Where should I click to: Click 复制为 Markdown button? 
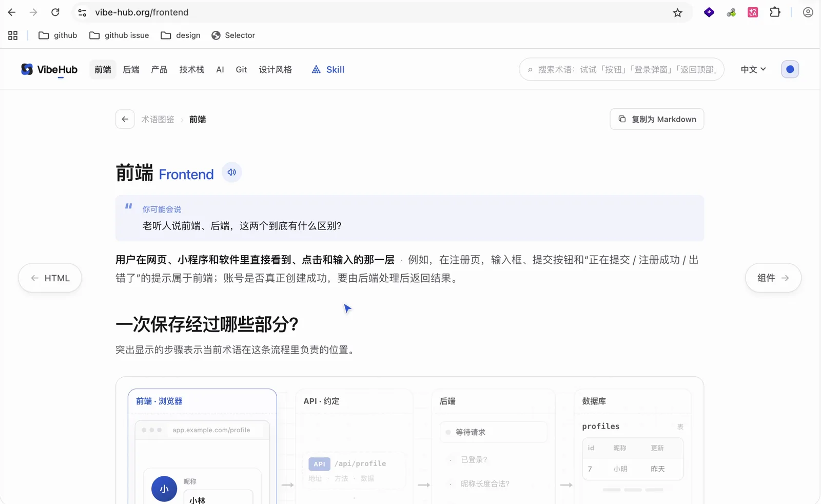tap(657, 119)
